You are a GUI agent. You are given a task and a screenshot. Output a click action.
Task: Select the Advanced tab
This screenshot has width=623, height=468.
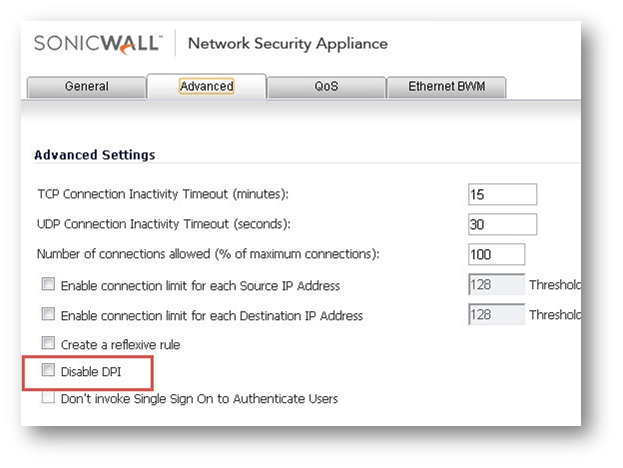tap(206, 87)
